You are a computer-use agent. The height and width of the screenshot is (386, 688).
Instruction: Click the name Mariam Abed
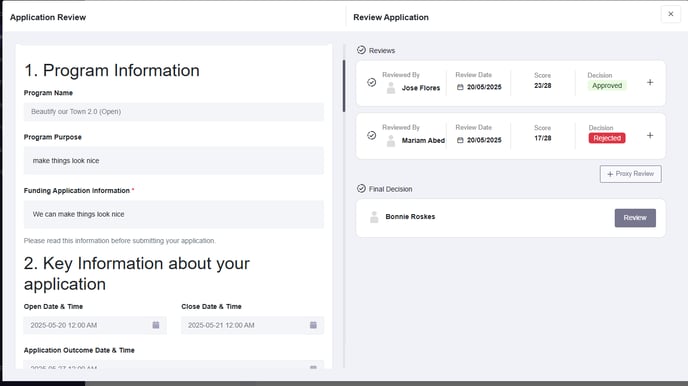(423, 141)
